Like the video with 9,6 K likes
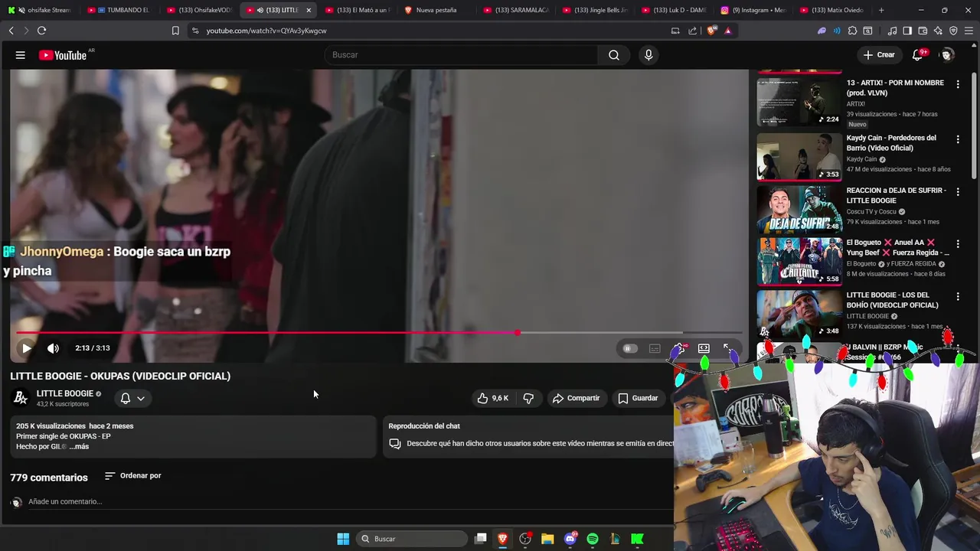The image size is (980, 551). (493, 398)
